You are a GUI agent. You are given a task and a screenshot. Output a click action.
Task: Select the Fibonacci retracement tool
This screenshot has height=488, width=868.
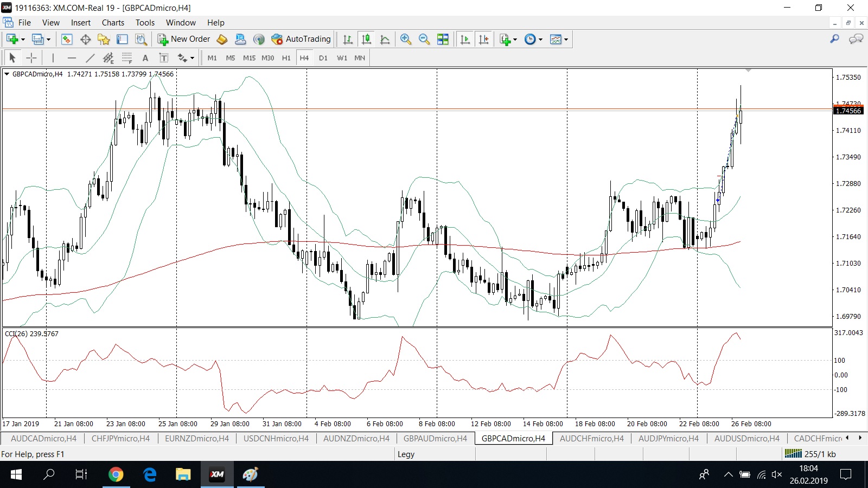pos(127,58)
